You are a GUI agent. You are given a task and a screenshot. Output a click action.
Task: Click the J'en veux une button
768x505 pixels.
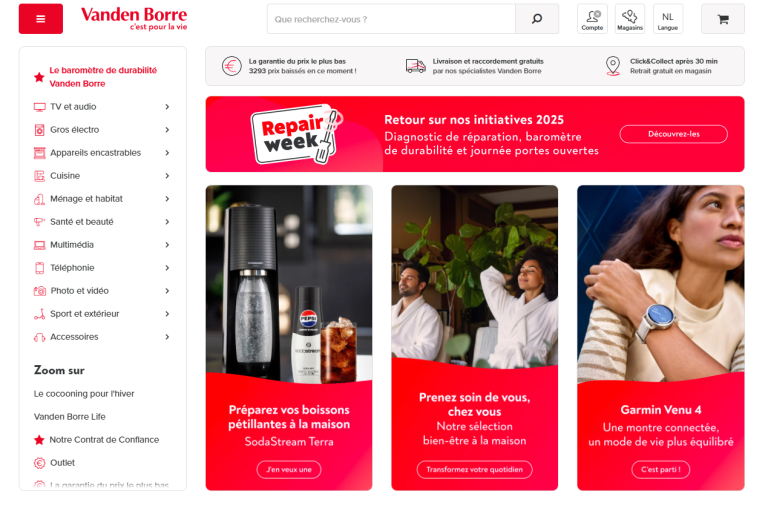point(288,469)
